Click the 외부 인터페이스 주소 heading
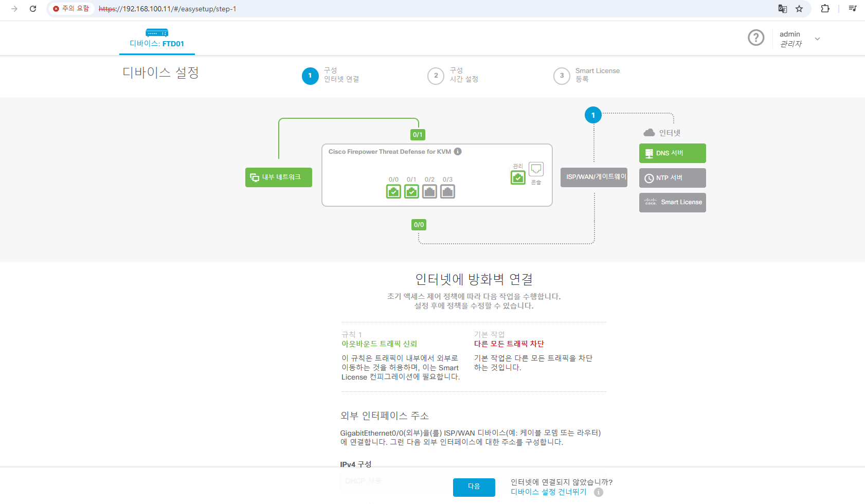Image resolution: width=865 pixels, height=504 pixels. 385,416
